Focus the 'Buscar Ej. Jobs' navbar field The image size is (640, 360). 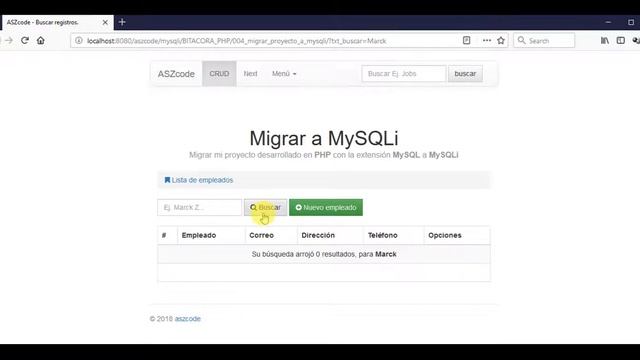pyautogui.click(x=404, y=73)
